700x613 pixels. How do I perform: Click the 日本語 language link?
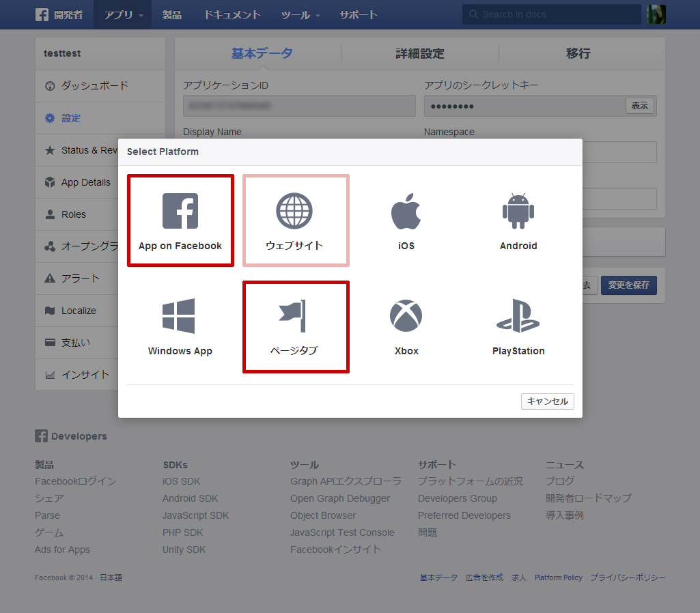click(x=111, y=578)
